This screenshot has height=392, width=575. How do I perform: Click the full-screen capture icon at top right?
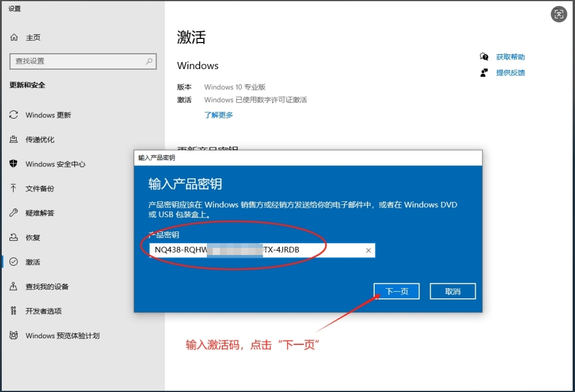(x=559, y=14)
